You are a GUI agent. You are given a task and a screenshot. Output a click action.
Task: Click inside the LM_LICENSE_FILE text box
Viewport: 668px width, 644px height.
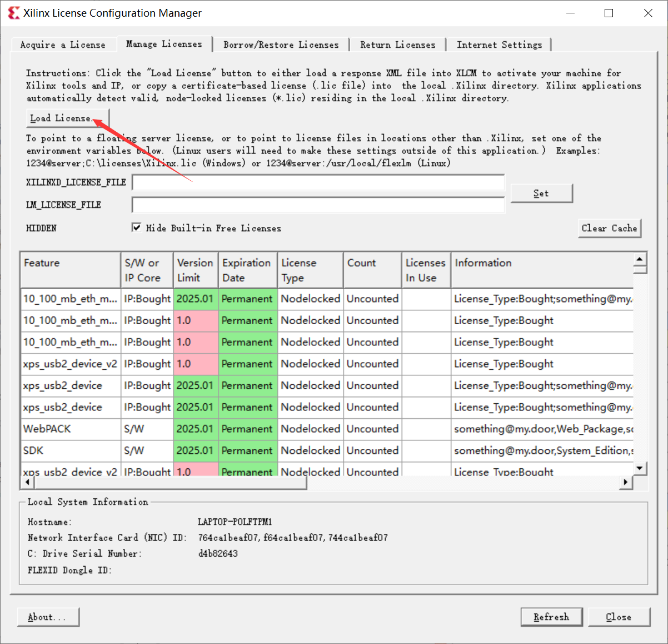coord(318,205)
